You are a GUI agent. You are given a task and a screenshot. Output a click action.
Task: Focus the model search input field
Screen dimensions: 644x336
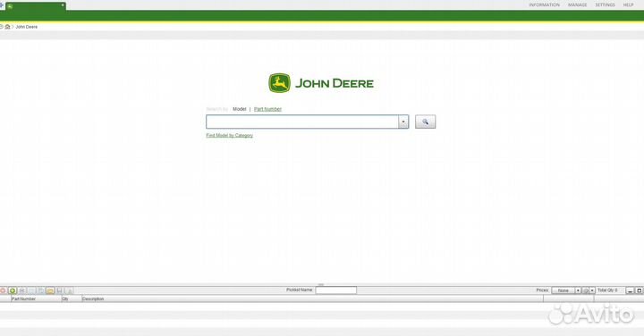click(x=302, y=122)
